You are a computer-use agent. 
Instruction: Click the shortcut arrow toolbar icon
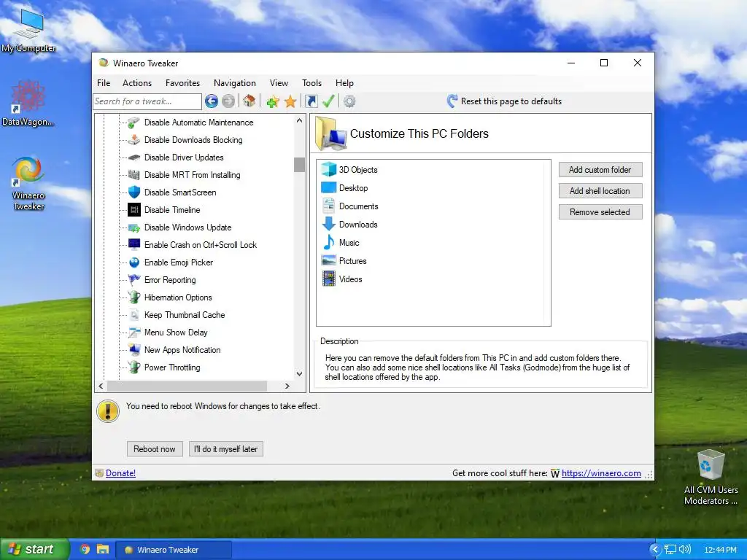pyautogui.click(x=311, y=101)
